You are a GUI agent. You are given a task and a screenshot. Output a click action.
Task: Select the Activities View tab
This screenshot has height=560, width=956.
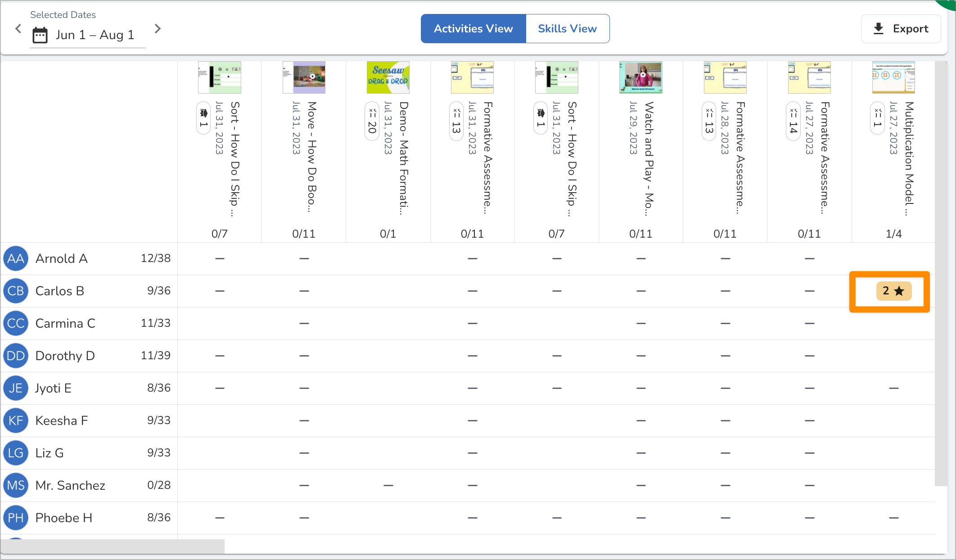click(x=473, y=28)
